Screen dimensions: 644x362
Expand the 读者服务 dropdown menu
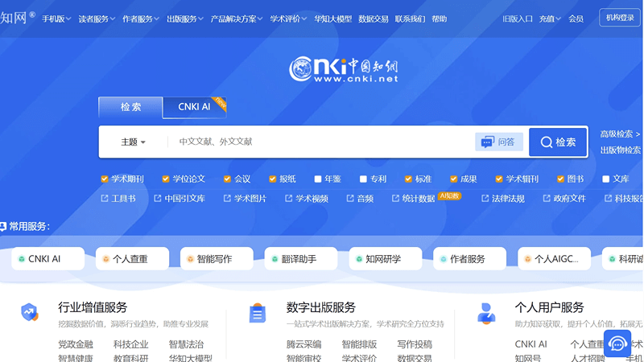97,19
